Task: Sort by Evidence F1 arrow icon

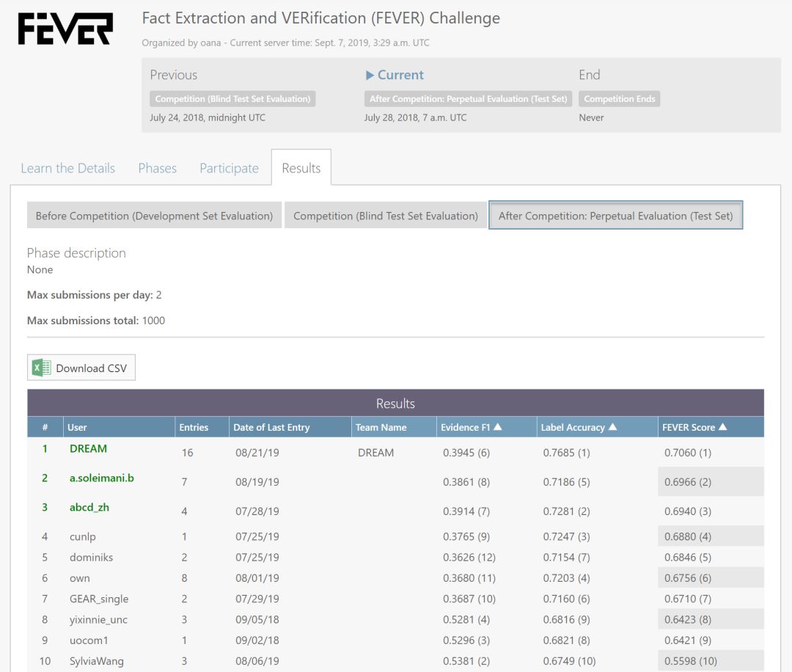Action: point(497,427)
